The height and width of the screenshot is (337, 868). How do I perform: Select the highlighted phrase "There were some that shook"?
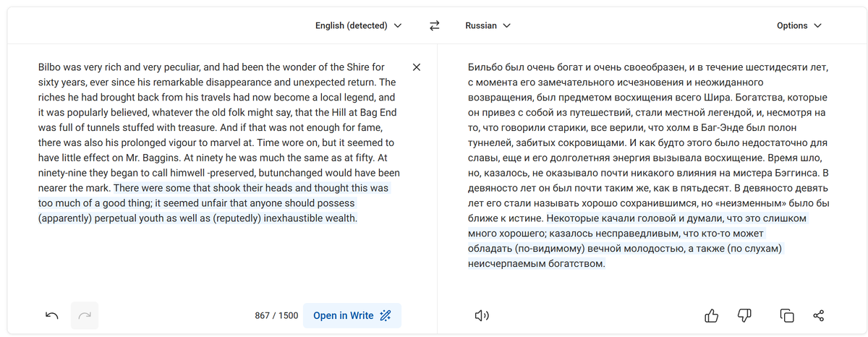pyautogui.click(x=177, y=188)
